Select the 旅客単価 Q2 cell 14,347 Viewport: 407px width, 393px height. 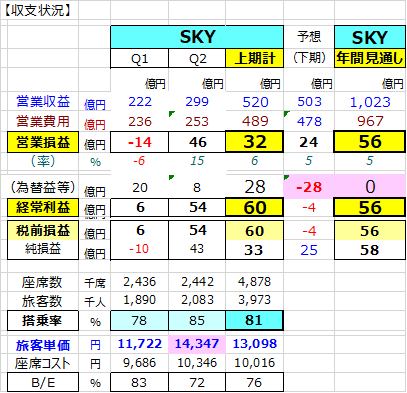pyautogui.click(x=197, y=344)
